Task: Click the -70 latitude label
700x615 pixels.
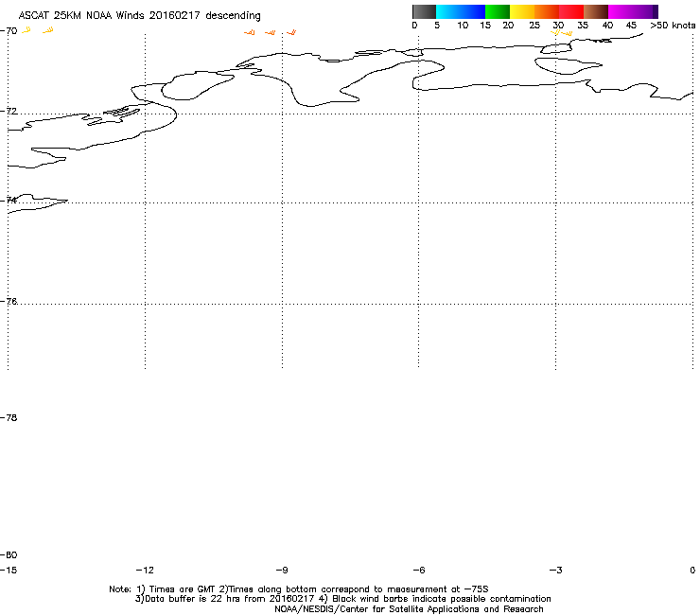Action: (9, 31)
